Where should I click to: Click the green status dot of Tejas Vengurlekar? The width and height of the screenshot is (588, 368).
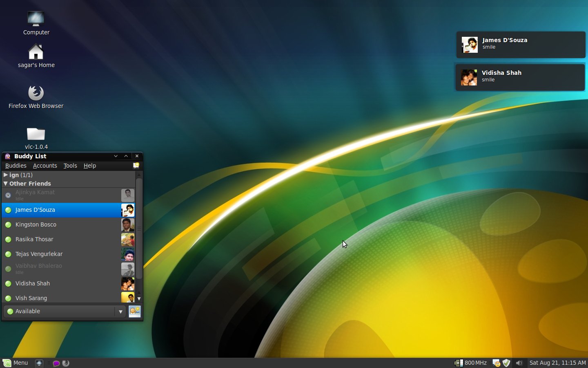(8, 254)
